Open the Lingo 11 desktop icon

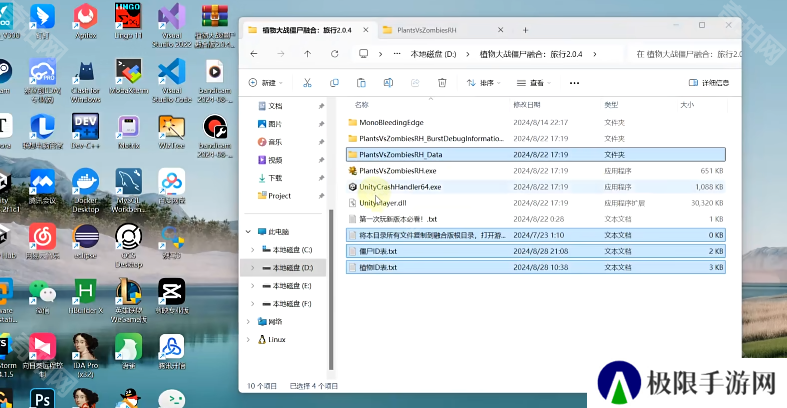[x=128, y=22]
